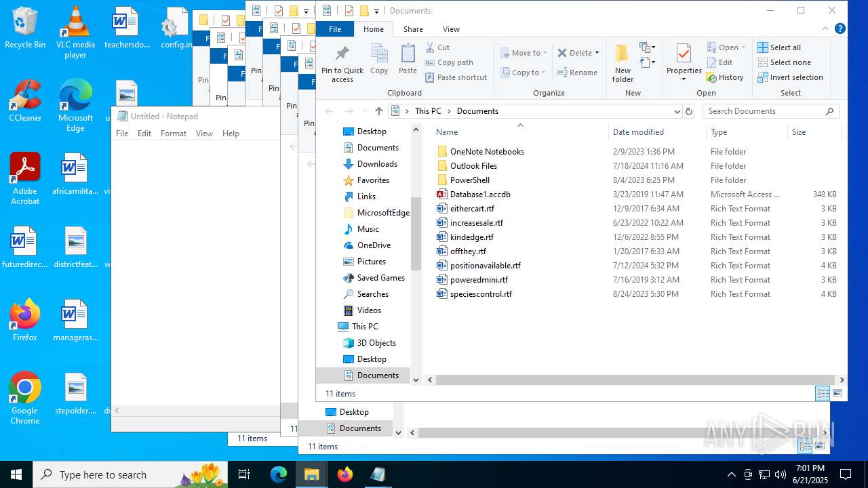This screenshot has height=488, width=868.
Task: Click Copy path in Clipboard group
Action: coord(449,62)
